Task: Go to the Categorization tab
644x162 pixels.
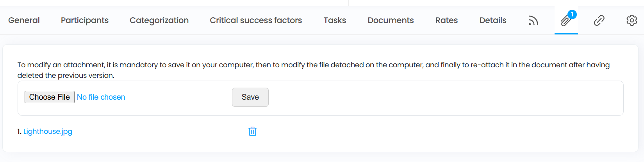Action: pyautogui.click(x=159, y=20)
